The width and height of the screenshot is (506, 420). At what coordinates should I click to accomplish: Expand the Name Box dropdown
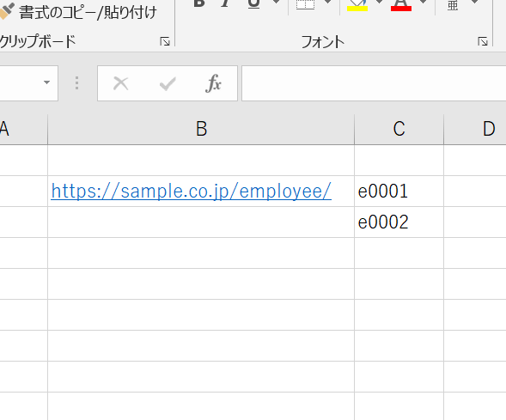point(46,82)
